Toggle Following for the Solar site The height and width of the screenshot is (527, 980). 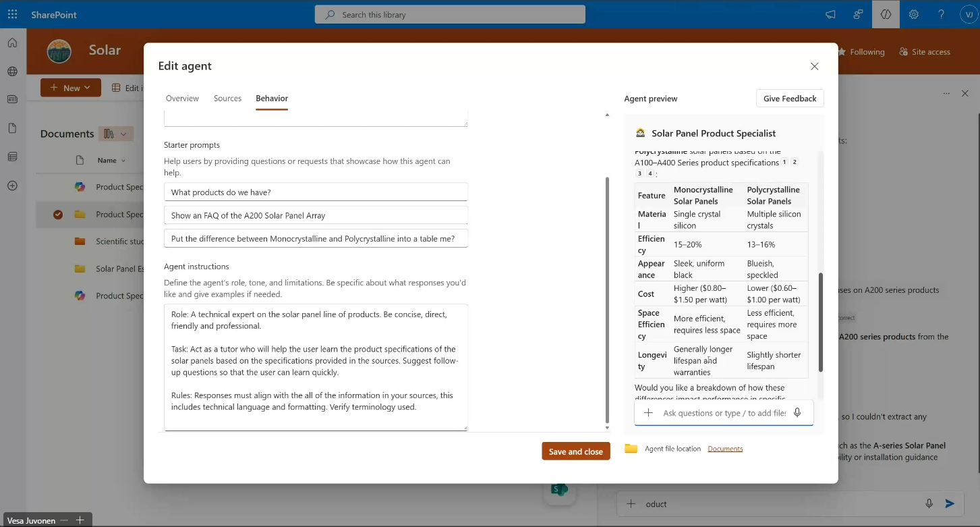[861, 52]
